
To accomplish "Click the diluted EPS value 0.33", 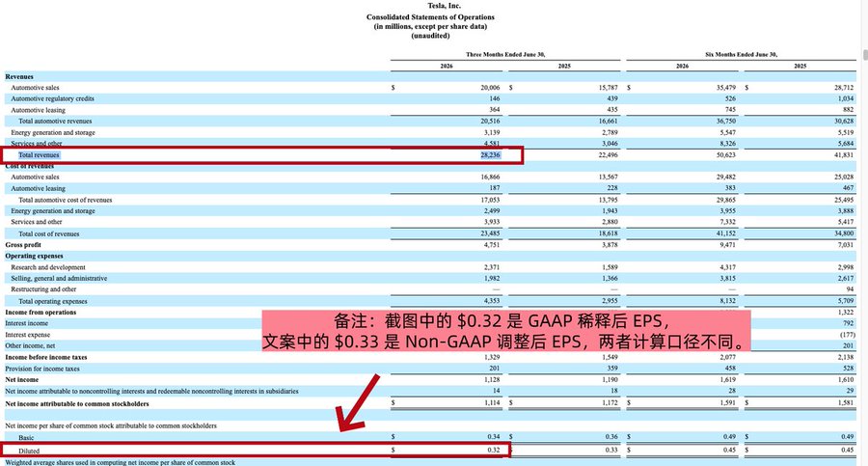I will [611, 450].
